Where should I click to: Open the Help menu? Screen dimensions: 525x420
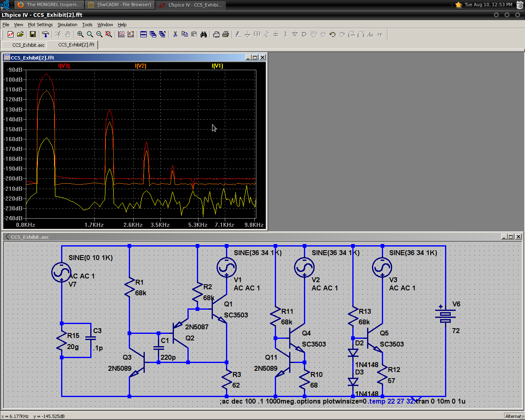tap(122, 25)
